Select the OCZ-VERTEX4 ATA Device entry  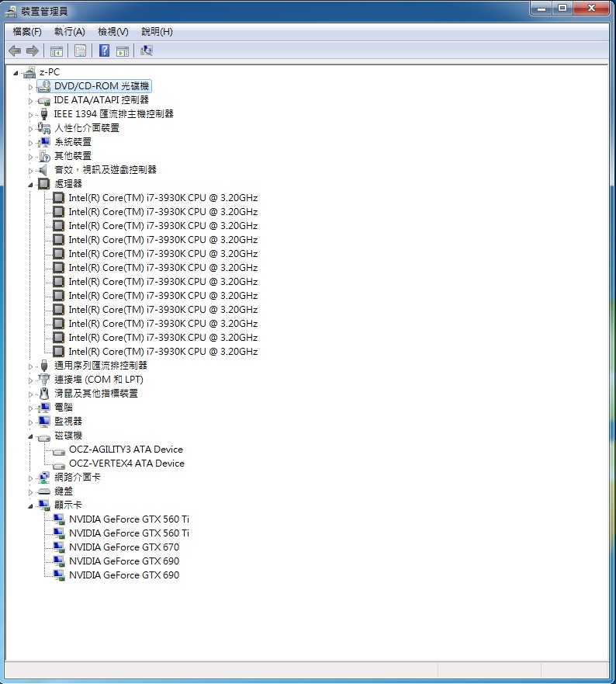pos(127,464)
